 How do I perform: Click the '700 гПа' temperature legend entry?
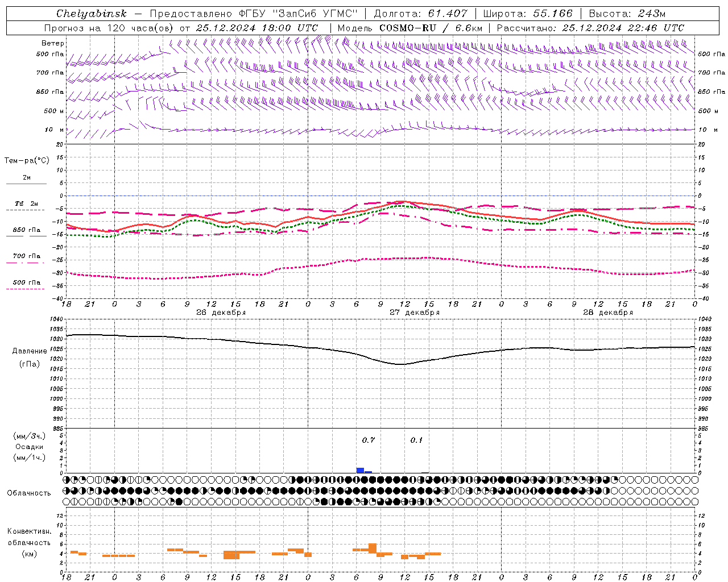click(27, 256)
